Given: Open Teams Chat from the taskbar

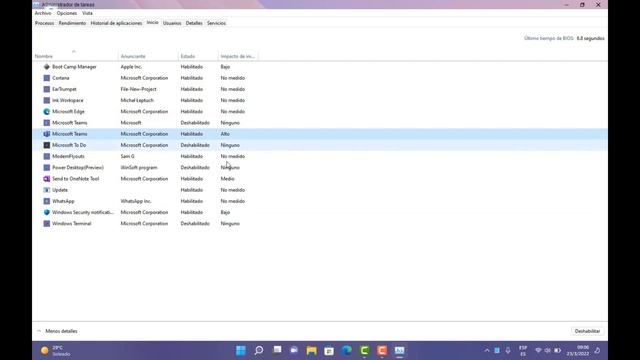Looking at the screenshot, I should coord(294,351).
